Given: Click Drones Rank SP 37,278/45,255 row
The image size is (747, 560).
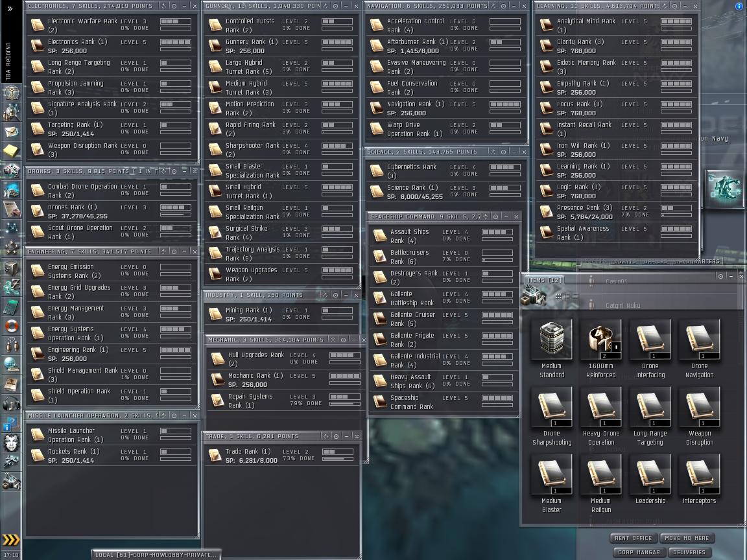Looking at the screenshot, I should [x=112, y=211].
